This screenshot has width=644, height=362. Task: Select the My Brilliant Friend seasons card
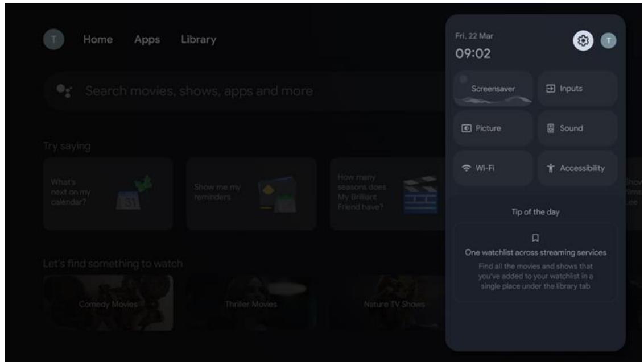(387, 194)
